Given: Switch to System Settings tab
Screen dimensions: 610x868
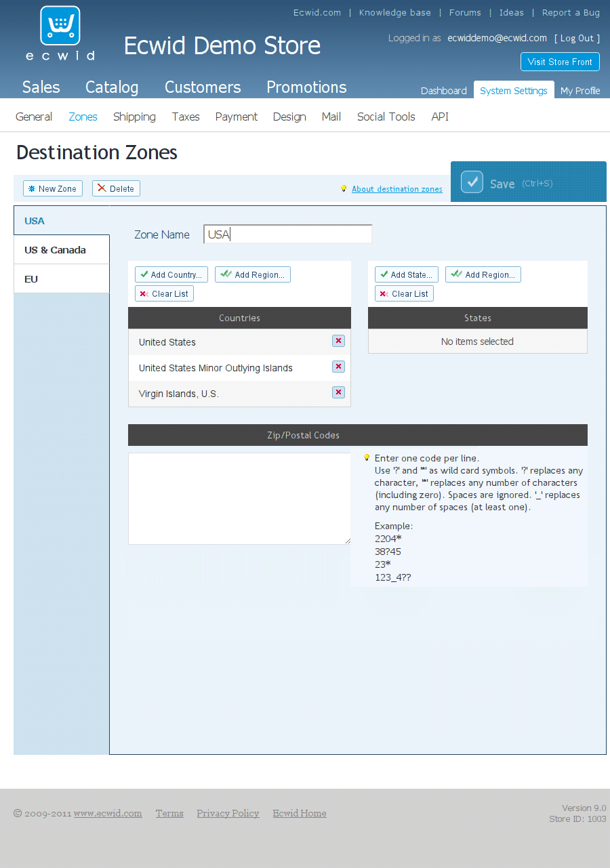Looking at the screenshot, I should click(x=514, y=90).
